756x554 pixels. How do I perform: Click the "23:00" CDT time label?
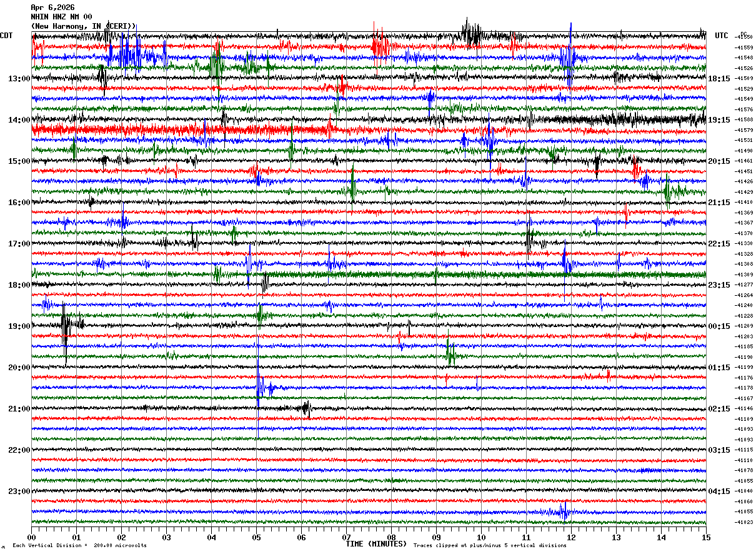[19, 491]
